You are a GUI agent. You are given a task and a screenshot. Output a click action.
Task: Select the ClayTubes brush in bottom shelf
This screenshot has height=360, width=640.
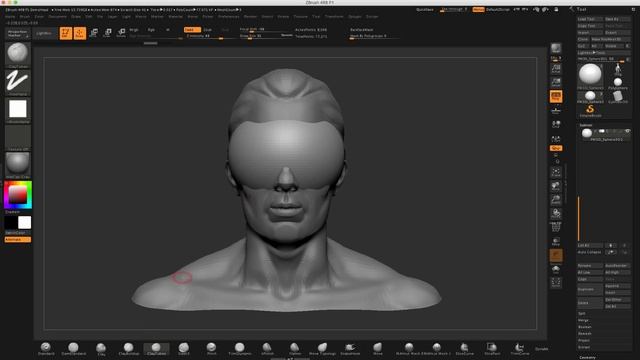pyautogui.click(x=156, y=349)
